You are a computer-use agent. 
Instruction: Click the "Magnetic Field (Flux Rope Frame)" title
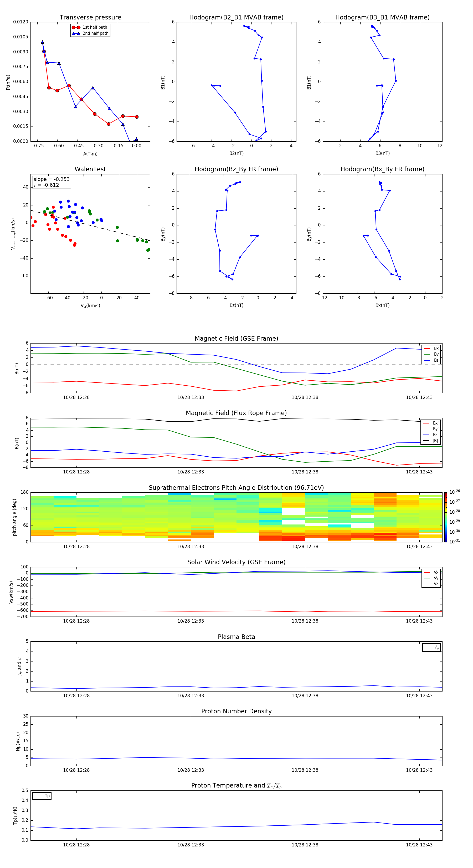pyautogui.click(x=236, y=413)
